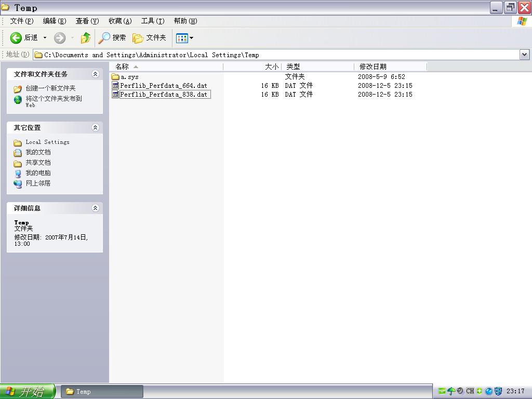Screen dimensions: 532x399
Task: Click the green umbrella tray icon
Action: tap(451, 391)
